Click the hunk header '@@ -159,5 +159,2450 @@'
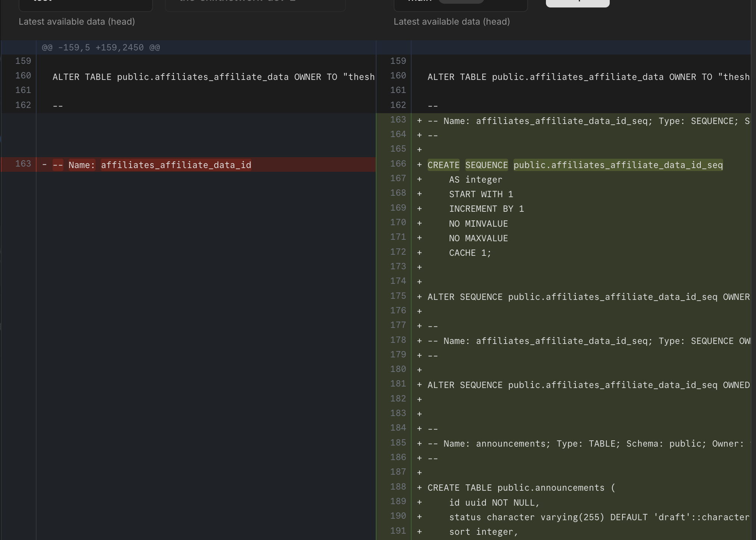Image resolution: width=756 pixels, height=540 pixels. pos(101,48)
